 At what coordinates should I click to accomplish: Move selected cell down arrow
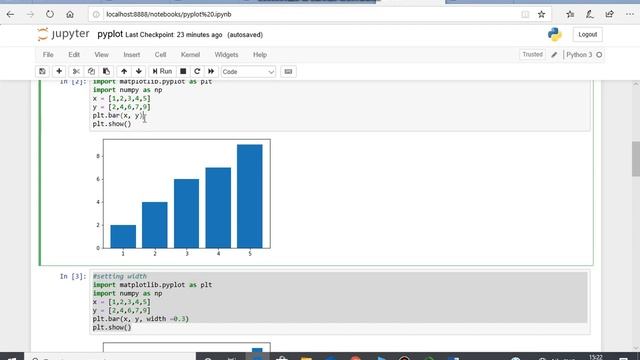pyautogui.click(x=139, y=71)
